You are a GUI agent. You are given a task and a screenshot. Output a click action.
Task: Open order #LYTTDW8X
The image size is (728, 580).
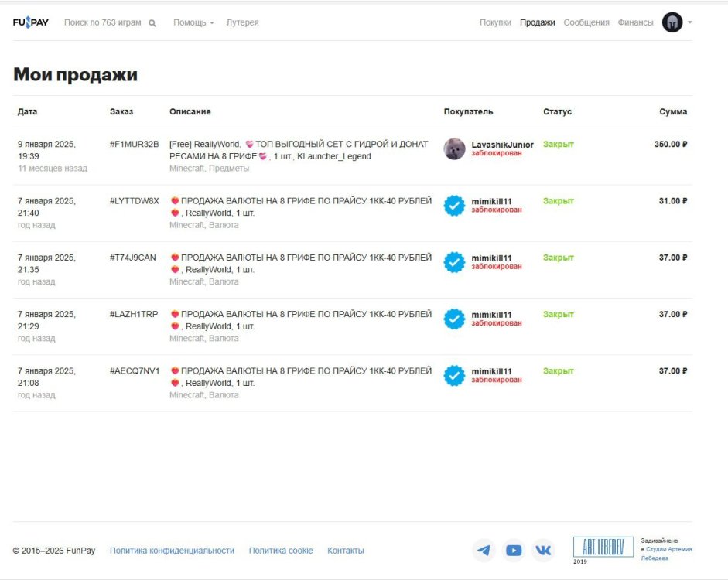tap(134, 201)
